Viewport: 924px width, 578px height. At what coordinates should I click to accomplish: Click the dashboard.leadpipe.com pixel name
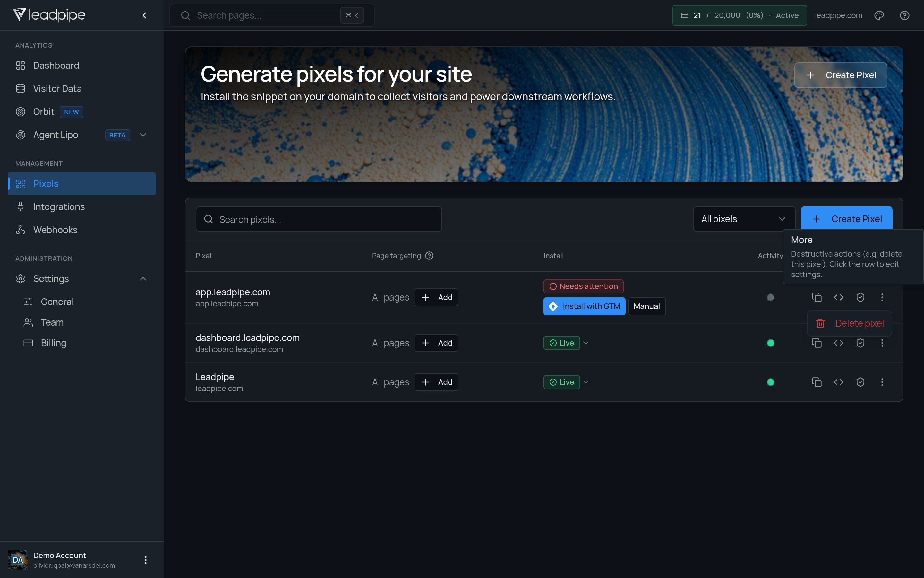point(248,338)
